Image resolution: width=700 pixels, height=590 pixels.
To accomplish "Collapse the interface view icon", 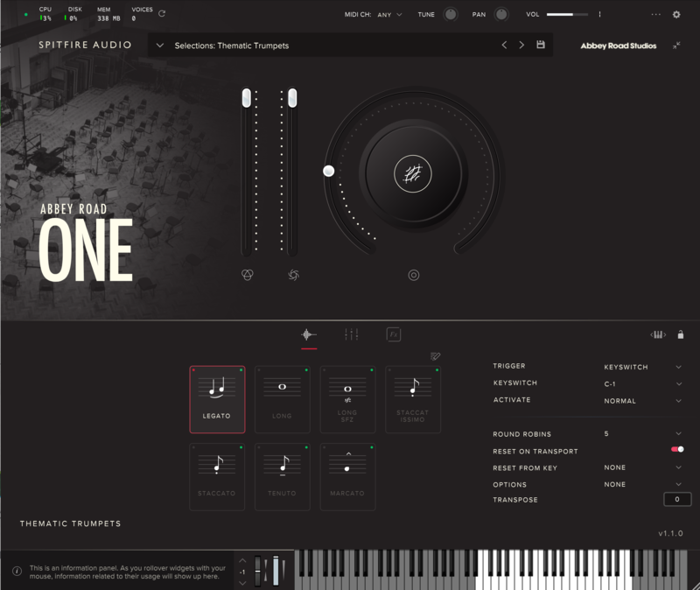I will [x=676, y=46].
